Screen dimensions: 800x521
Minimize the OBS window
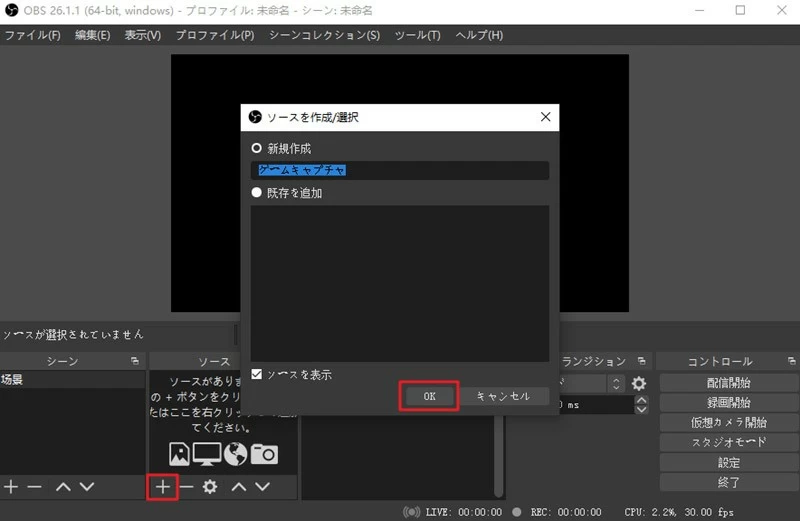tap(699, 10)
